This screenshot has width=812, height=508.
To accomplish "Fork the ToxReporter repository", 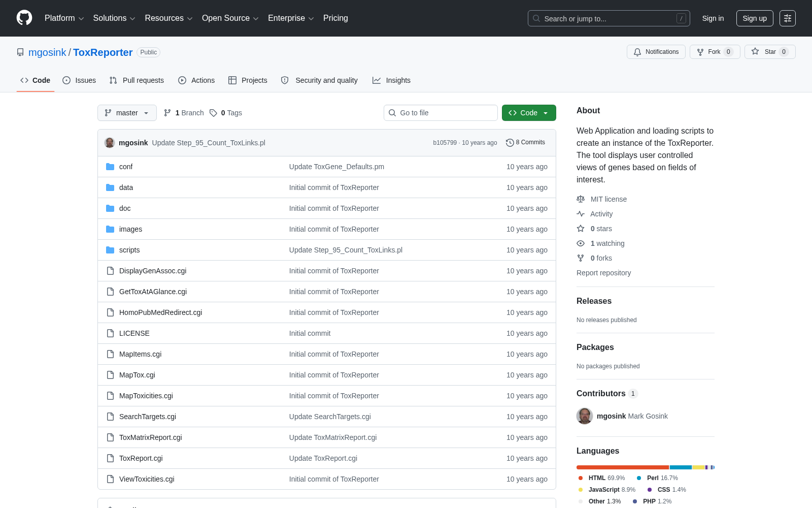I will point(715,52).
